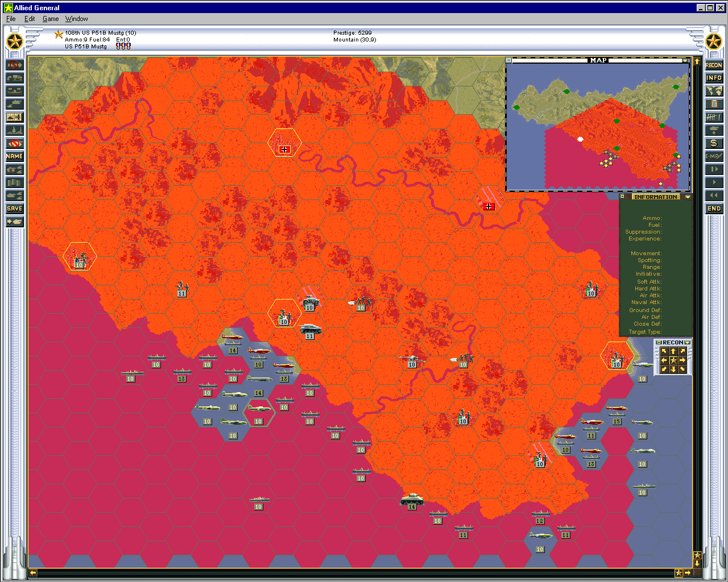This screenshot has width=728, height=582.
Task: Click the Prestige: 5299 text
Action: click(353, 33)
